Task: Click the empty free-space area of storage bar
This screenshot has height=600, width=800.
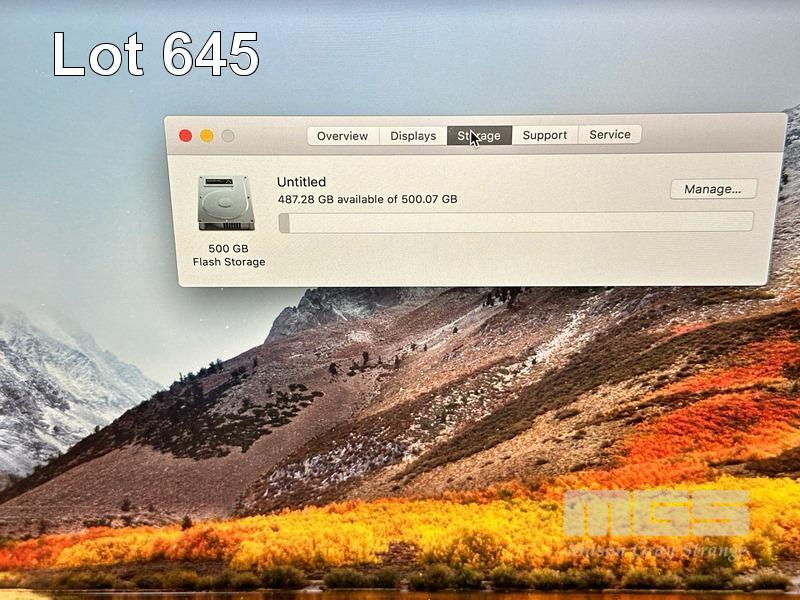Action: click(520, 222)
